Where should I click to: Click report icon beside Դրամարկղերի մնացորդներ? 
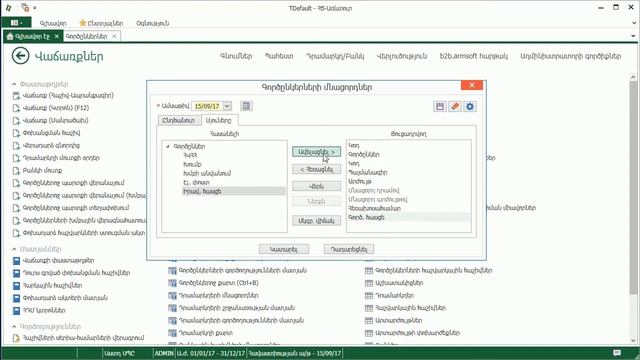172,296
